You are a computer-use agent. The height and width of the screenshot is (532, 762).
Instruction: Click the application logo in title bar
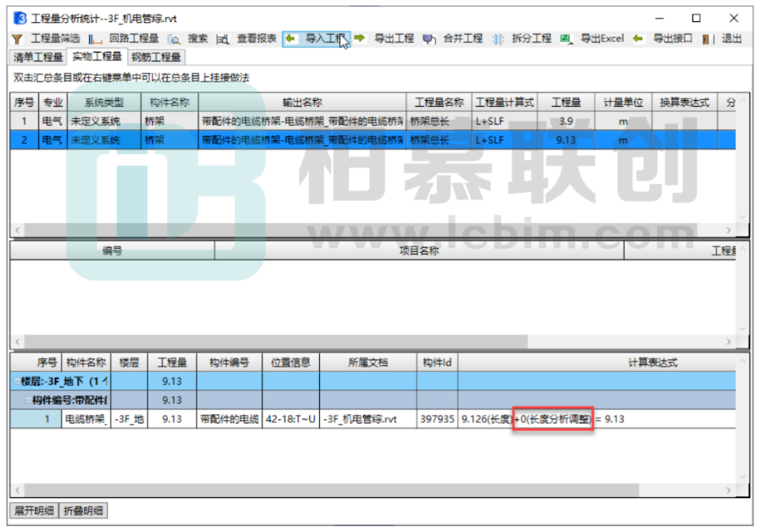click(20, 19)
